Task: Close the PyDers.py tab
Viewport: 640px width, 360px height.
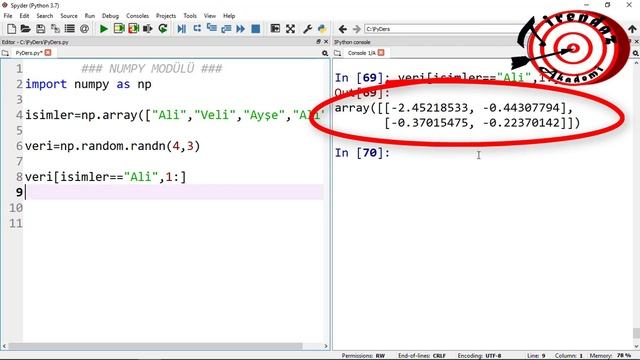Action: (48, 53)
